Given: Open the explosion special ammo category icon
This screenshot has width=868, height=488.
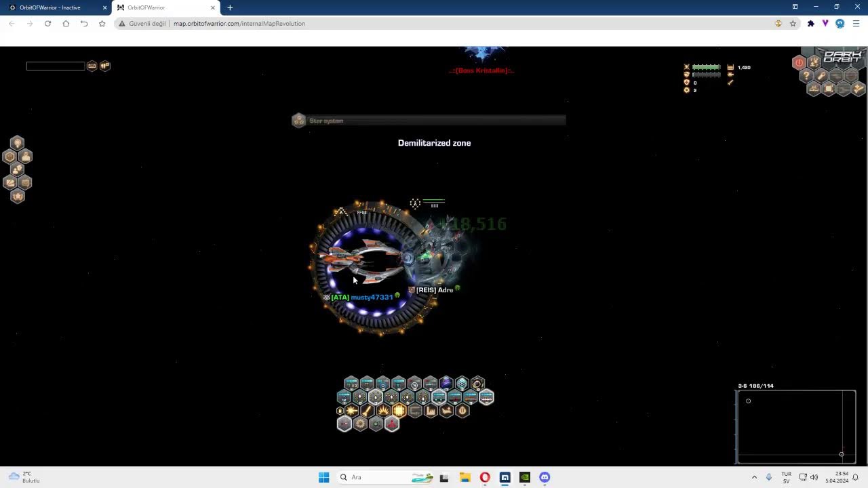Looking at the screenshot, I should tap(383, 410).
